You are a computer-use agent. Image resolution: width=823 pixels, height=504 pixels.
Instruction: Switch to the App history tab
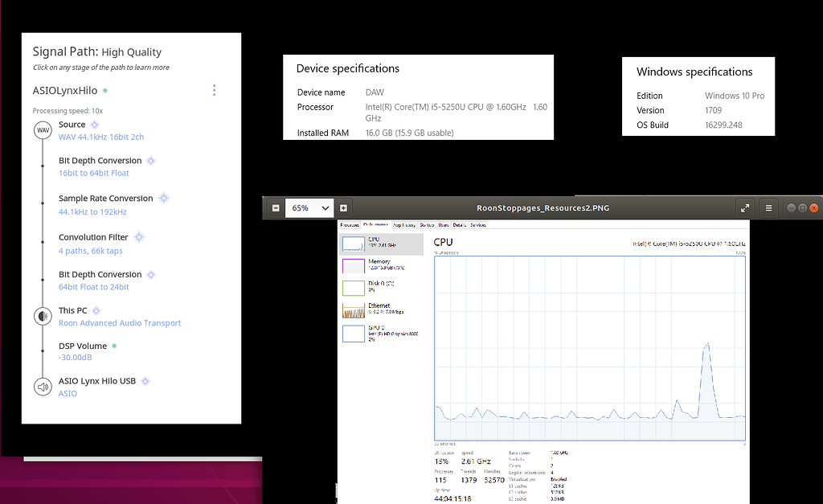(x=404, y=225)
